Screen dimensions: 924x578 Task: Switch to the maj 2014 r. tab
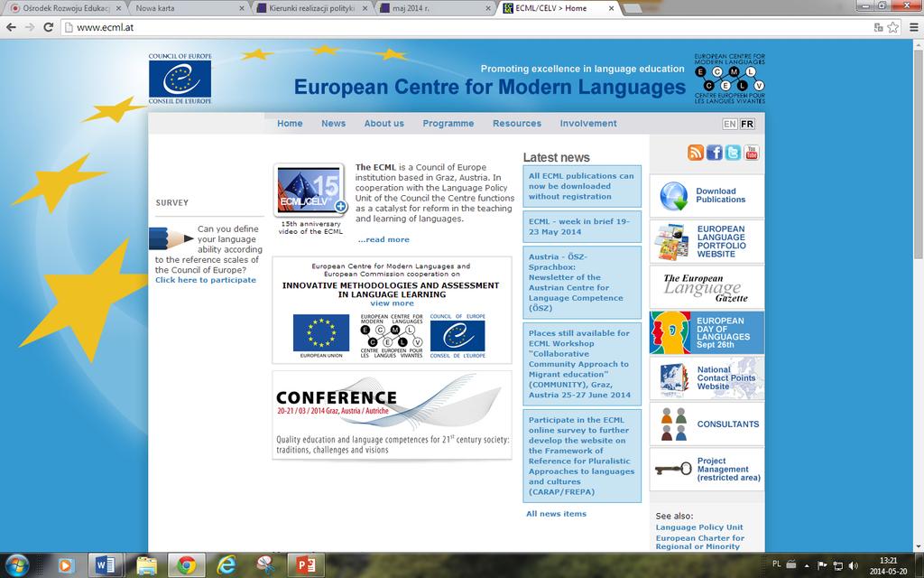(x=436, y=8)
